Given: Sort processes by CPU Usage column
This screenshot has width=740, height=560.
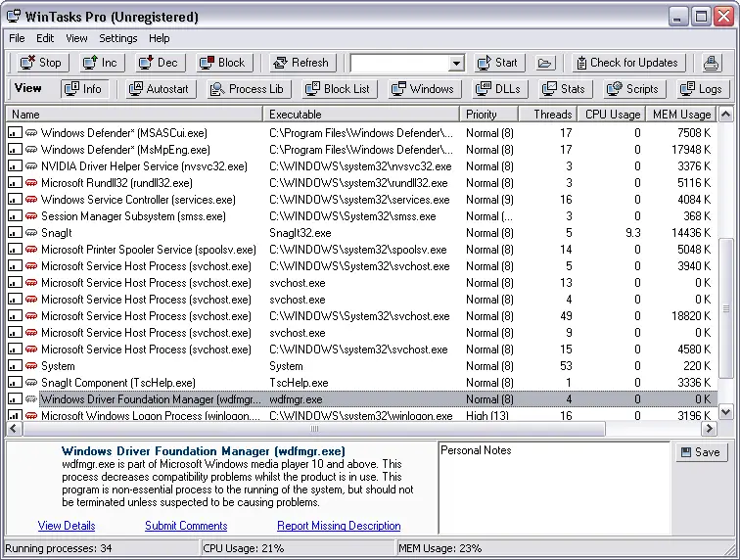Looking at the screenshot, I should [x=612, y=115].
